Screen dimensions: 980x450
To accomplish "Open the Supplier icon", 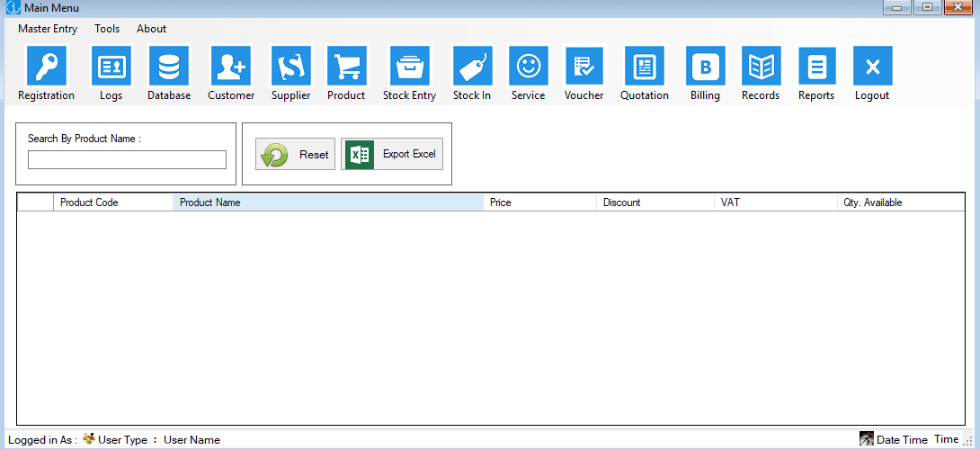I will click(290, 66).
